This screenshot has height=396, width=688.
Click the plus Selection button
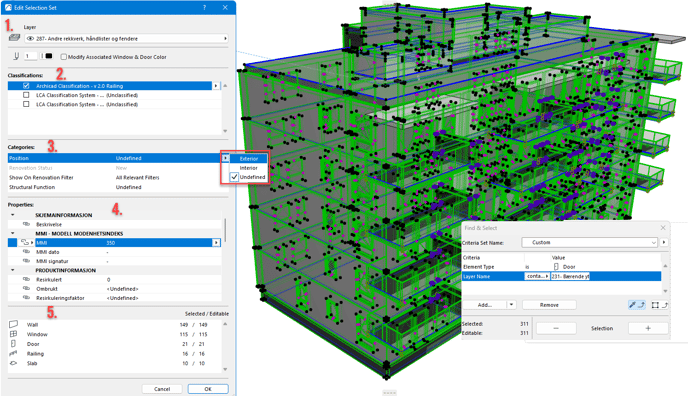pos(648,328)
